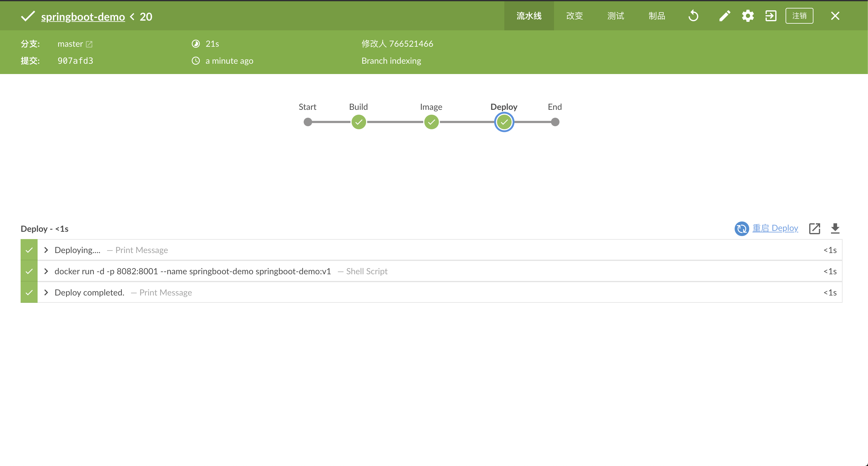Screen dimensions: 868x466
Task: Click green check on Deploy completed. step
Action: click(x=29, y=292)
